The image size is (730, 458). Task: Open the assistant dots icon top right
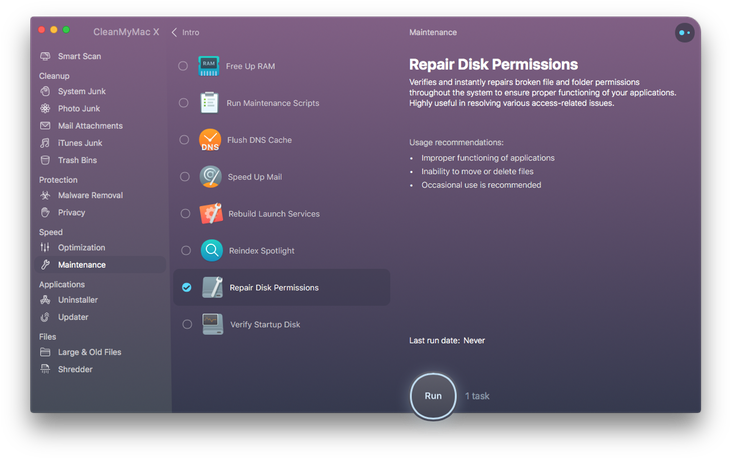click(x=684, y=32)
